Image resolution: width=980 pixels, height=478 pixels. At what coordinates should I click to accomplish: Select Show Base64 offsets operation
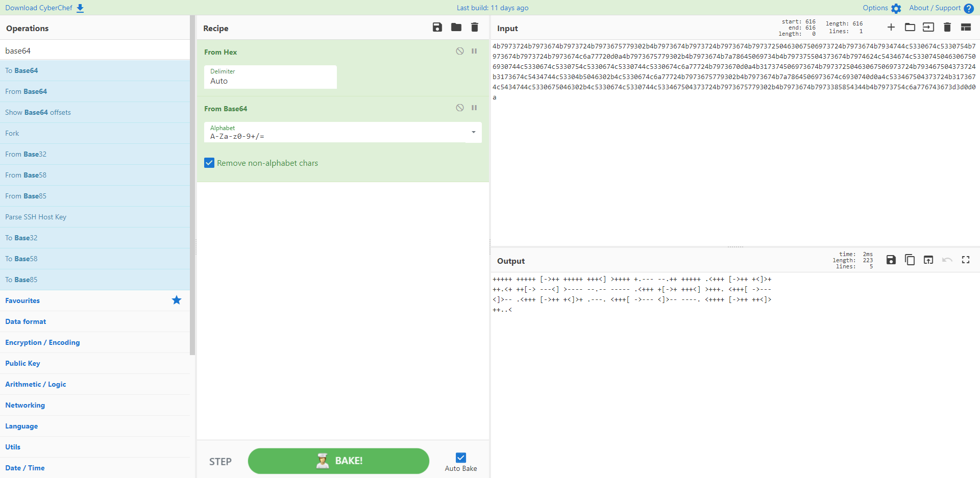tap(95, 112)
